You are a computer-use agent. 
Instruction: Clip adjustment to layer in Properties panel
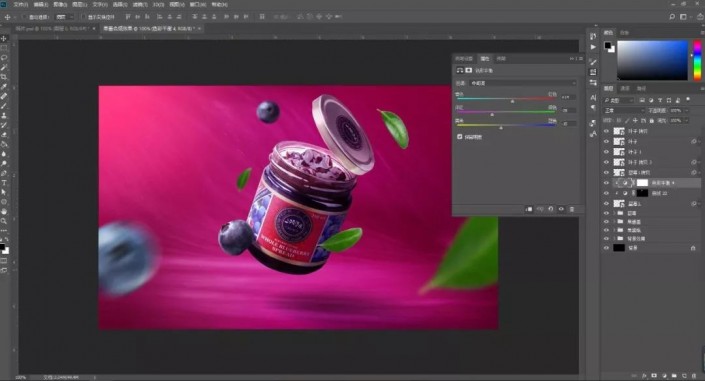coord(529,209)
